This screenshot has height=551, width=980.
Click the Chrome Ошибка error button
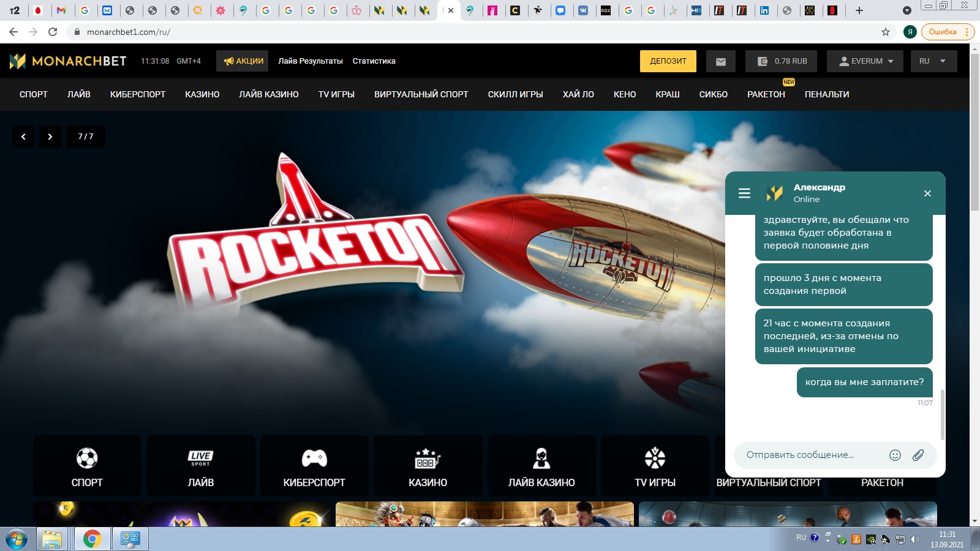[x=947, y=32]
